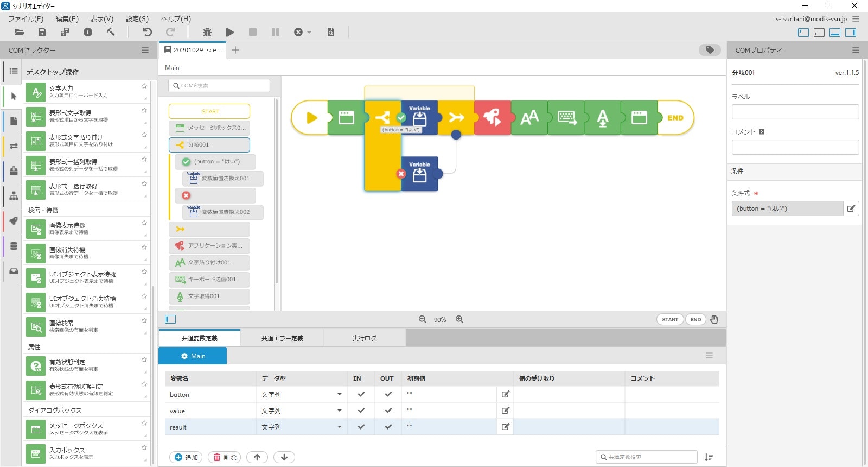
Task: Click the 追加 button
Action: (186, 457)
